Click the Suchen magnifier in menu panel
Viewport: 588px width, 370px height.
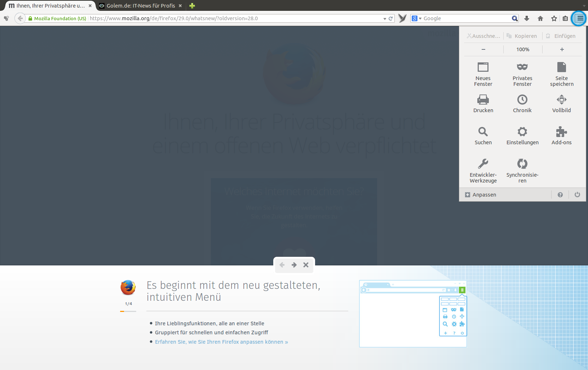483,136
